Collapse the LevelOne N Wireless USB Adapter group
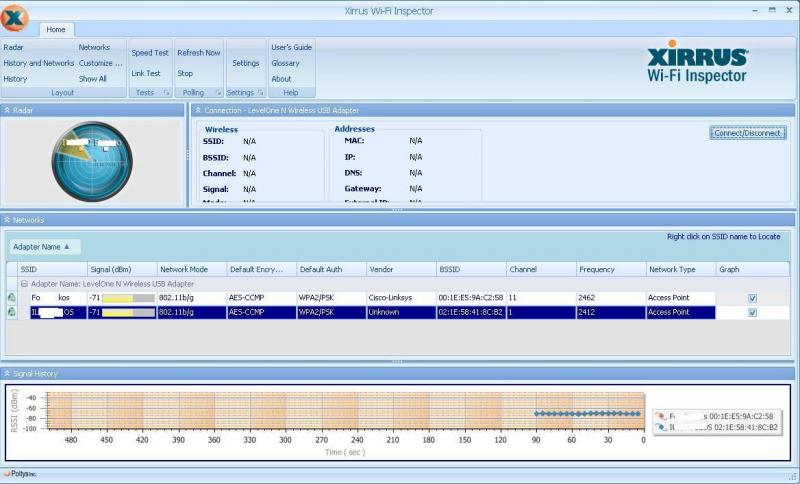The image size is (800, 484). click(x=24, y=284)
